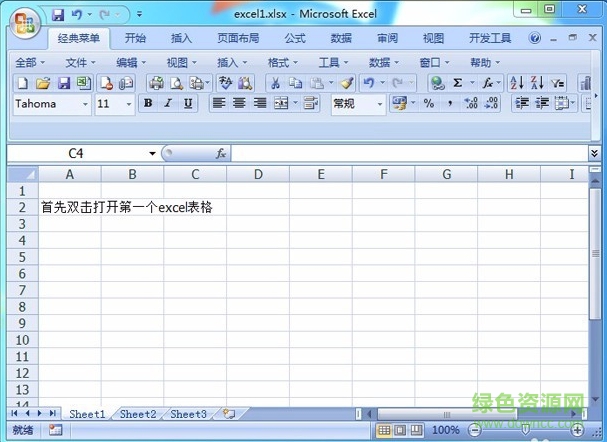The image size is (607, 442).
Task: Open the 文件 classic menu
Action: (80, 63)
